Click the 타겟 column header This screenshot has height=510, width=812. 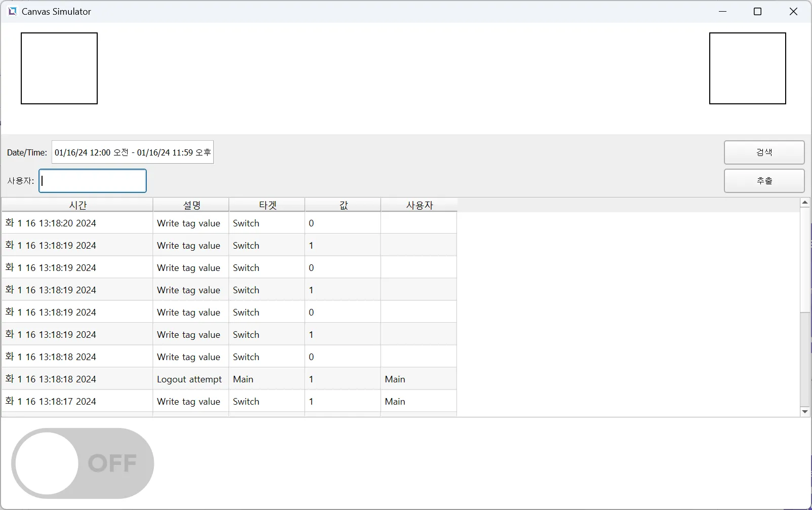[267, 205]
